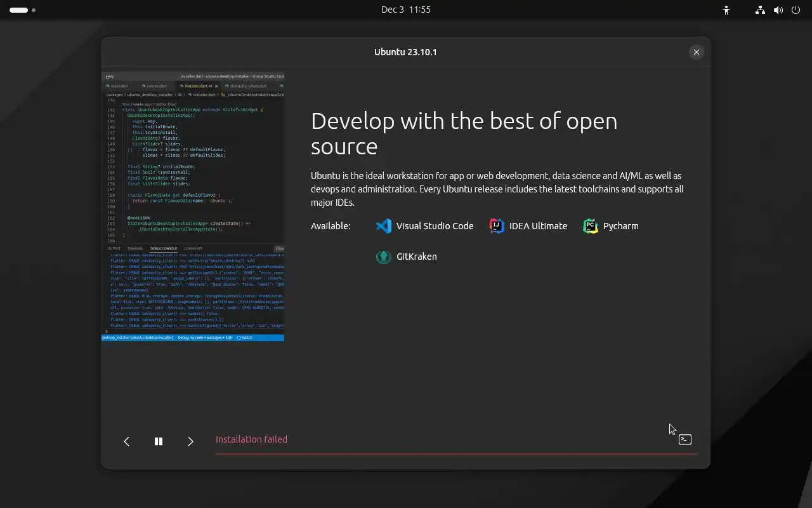Go to the previous slide
This screenshot has height=508, width=812.
click(126, 441)
